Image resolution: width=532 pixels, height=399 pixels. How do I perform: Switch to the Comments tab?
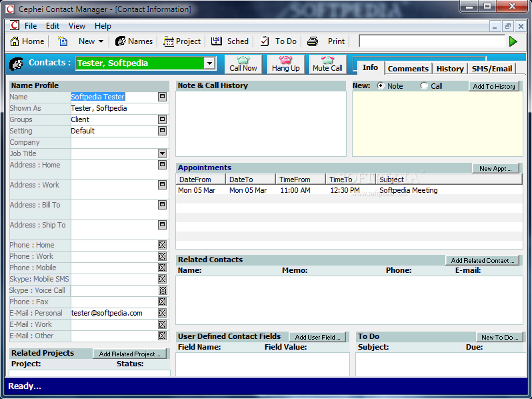pos(408,69)
